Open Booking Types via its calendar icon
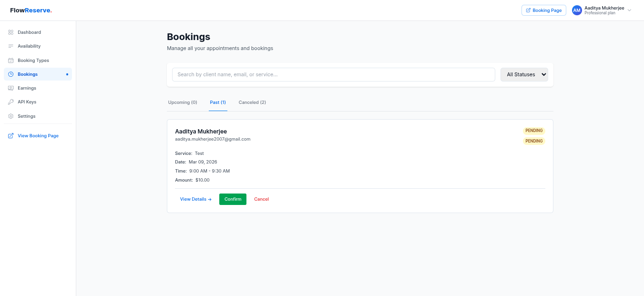 pos(10,60)
